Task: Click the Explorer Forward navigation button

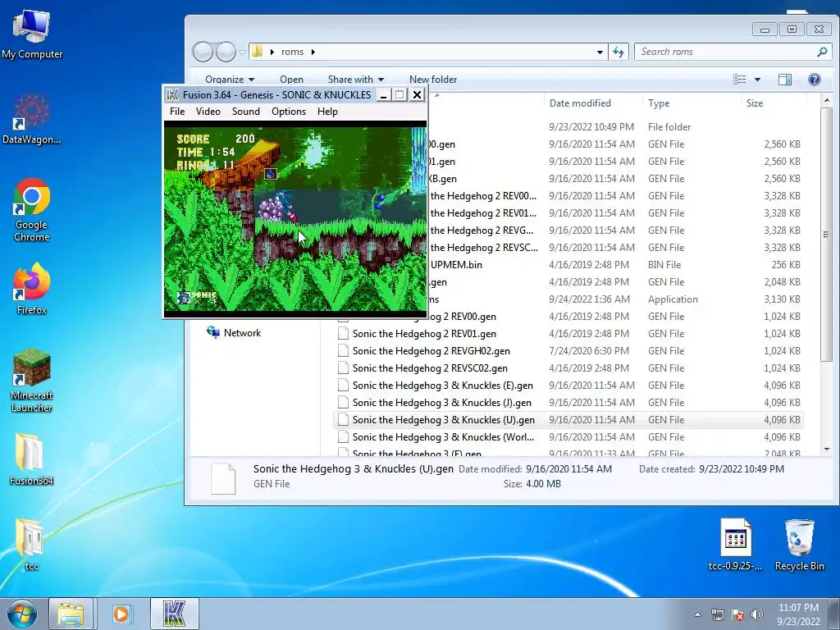Action: point(226,52)
